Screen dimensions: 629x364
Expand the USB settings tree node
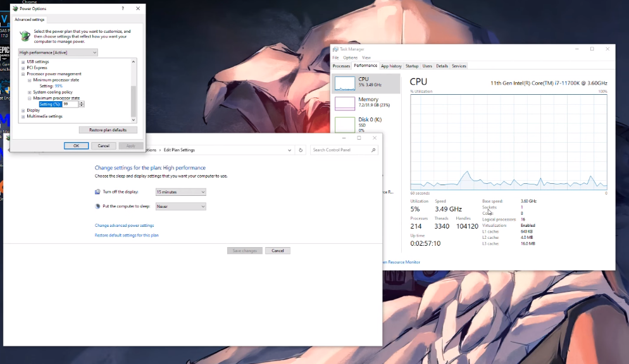[x=23, y=62]
